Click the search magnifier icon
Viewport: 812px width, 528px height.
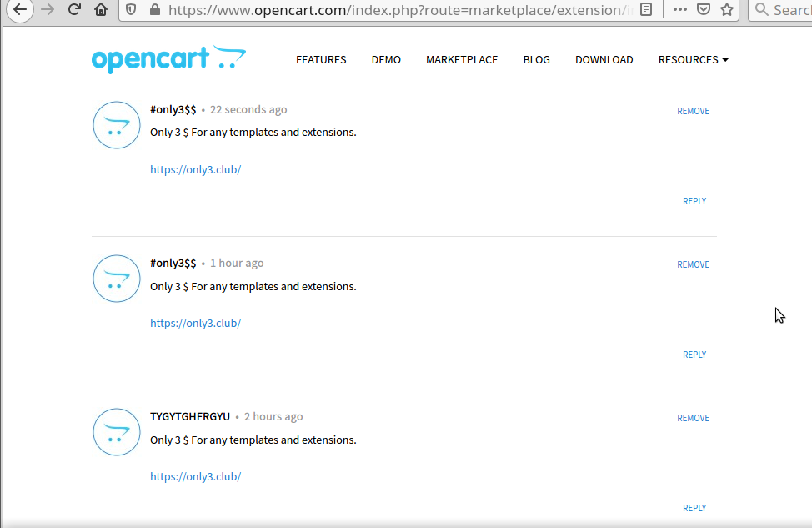point(761,9)
